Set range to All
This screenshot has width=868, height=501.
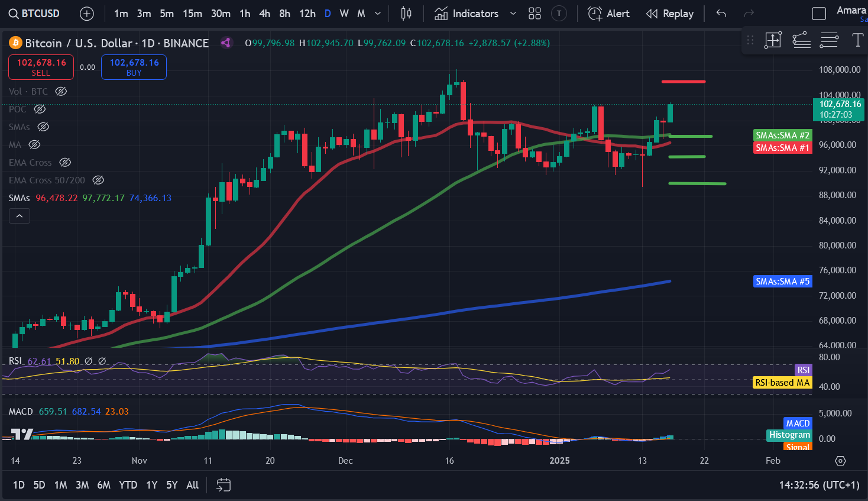coord(192,485)
